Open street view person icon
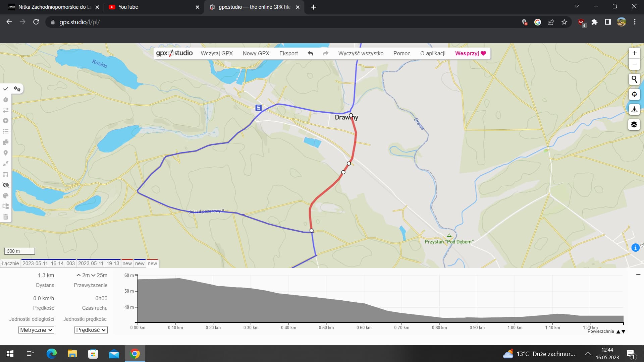644x362 pixels. pyautogui.click(x=634, y=110)
